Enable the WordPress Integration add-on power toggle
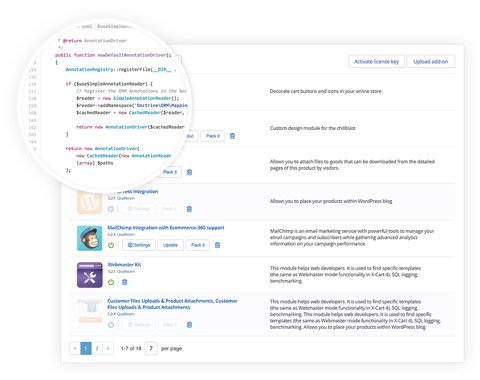The width and height of the screenshot is (480, 380). pos(111,209)
